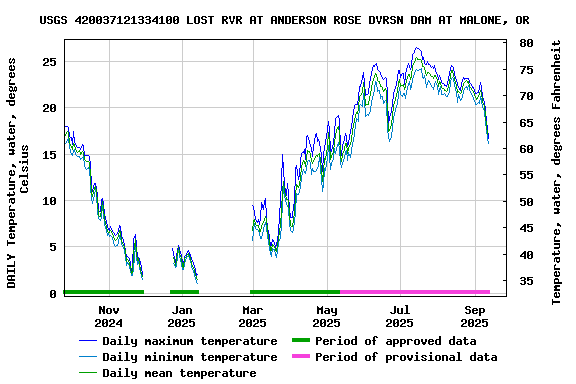Click the 'Daily maximum temperature' legend label

(x=190, y=341)
